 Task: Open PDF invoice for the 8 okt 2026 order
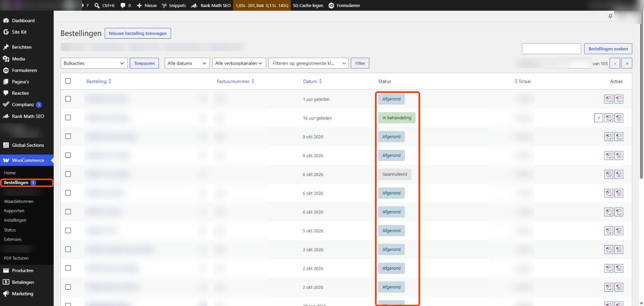click(609, 137)
